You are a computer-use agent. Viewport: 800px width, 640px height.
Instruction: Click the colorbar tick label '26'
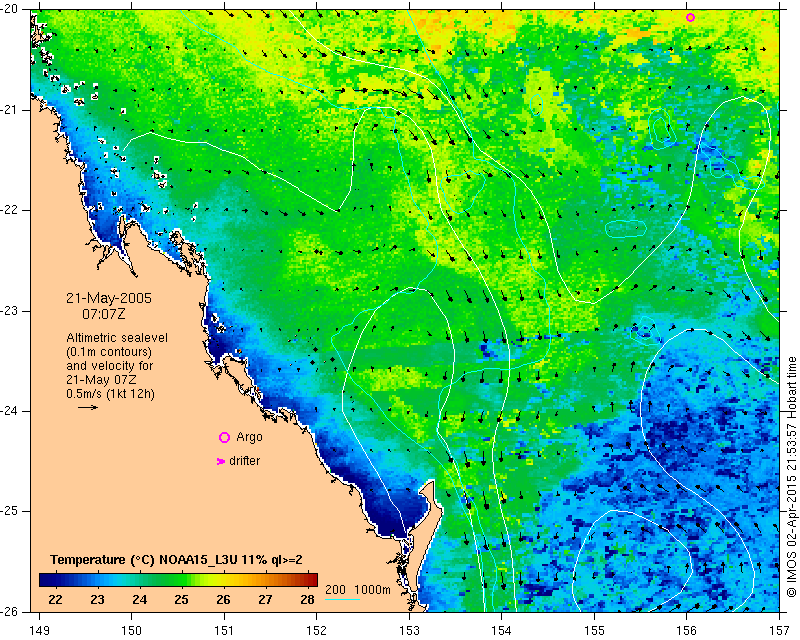223,600
